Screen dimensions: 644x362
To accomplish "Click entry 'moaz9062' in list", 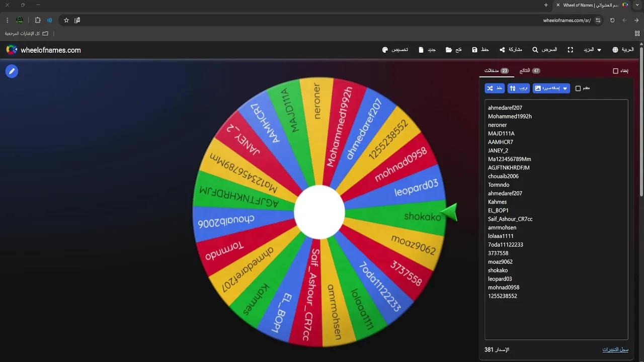I will click(500, 262).
